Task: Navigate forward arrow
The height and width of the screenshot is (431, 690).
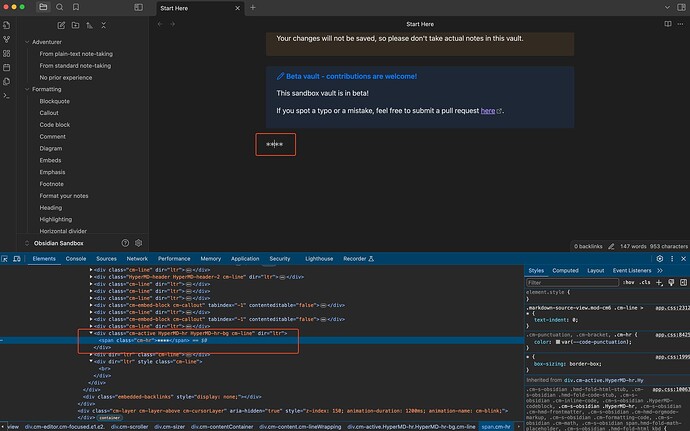Action: 172,24
